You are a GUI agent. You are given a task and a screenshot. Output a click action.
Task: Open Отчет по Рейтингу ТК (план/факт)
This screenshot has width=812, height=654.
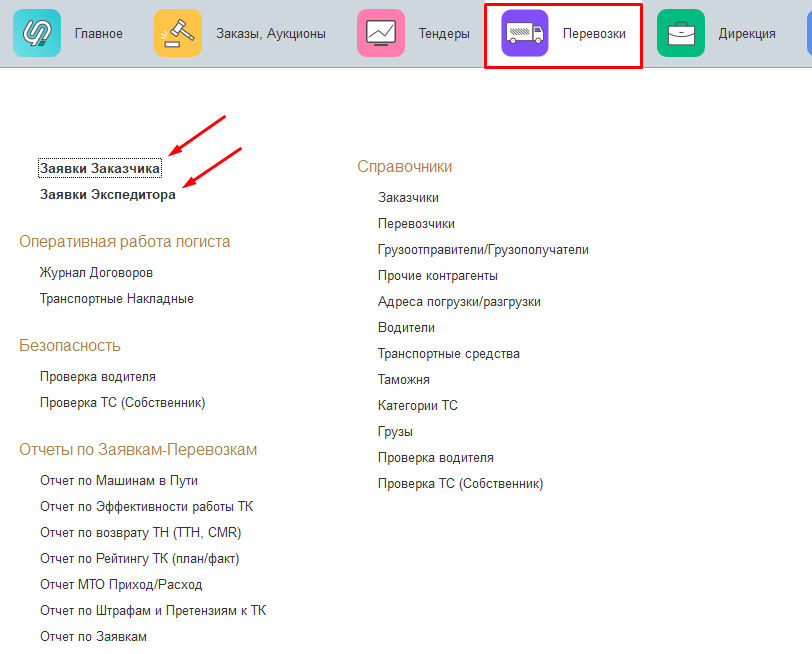pyautogui.click(x=140, y=559)
